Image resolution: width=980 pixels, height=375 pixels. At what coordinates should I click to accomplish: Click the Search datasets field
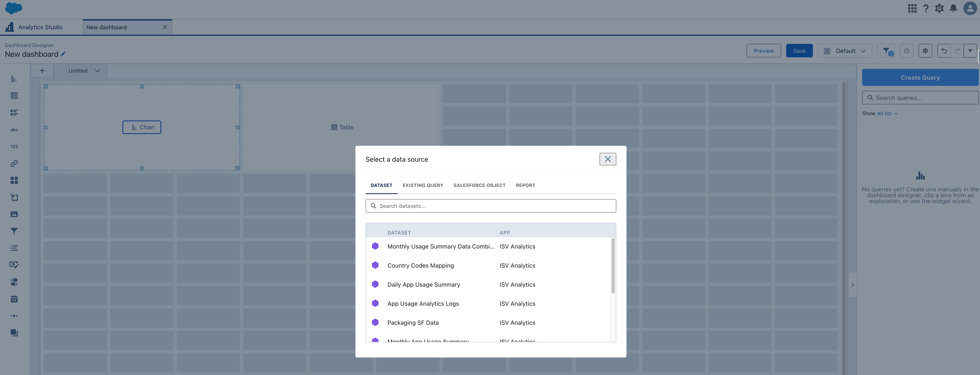click(491, 206)
